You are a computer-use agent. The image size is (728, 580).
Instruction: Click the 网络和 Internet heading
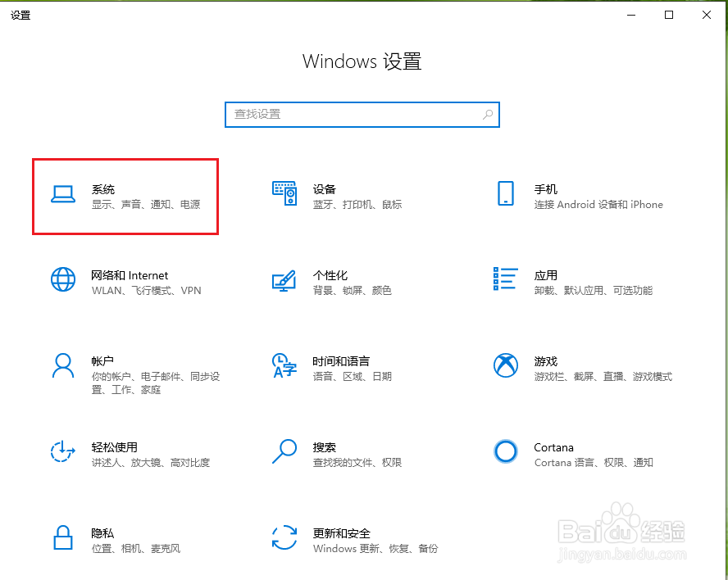coord(130,275)
